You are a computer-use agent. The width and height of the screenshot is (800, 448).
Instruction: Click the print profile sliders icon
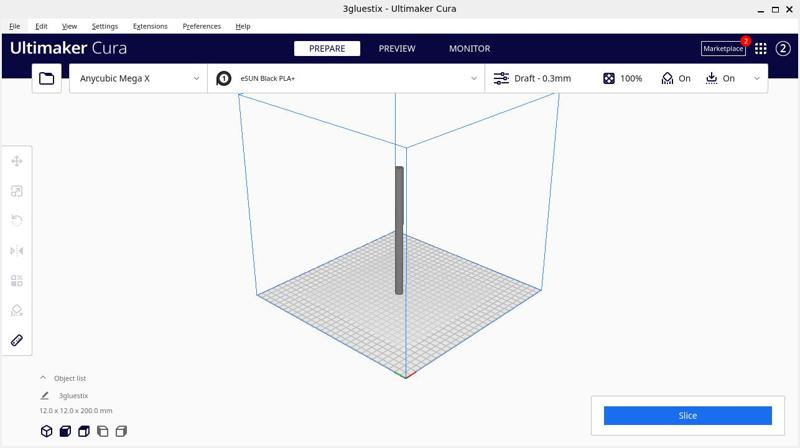point(501,78)
